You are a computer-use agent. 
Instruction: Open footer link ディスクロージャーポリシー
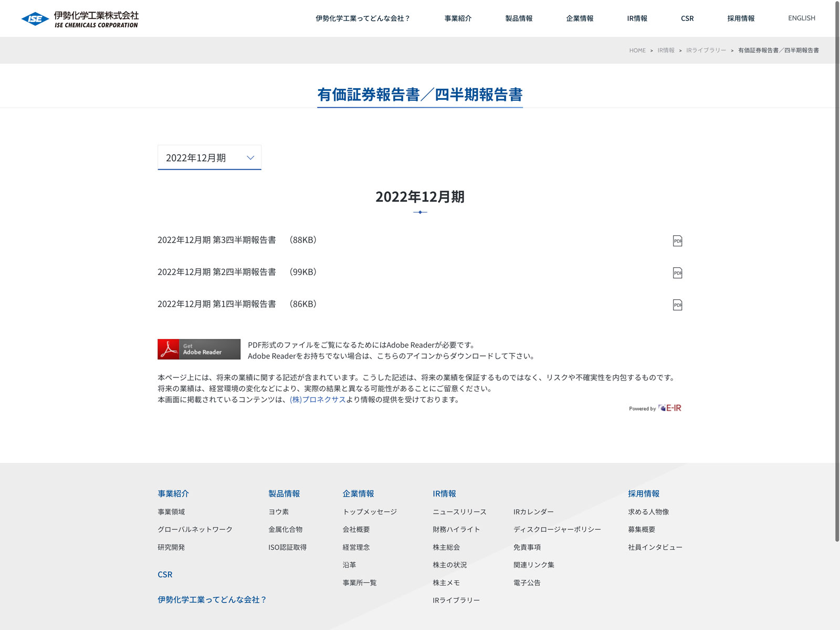[557, 529]
